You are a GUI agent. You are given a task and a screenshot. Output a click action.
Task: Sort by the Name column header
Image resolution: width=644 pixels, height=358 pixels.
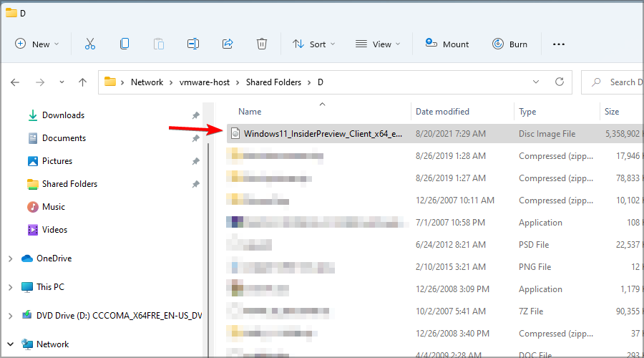click(x=250, y=112)
